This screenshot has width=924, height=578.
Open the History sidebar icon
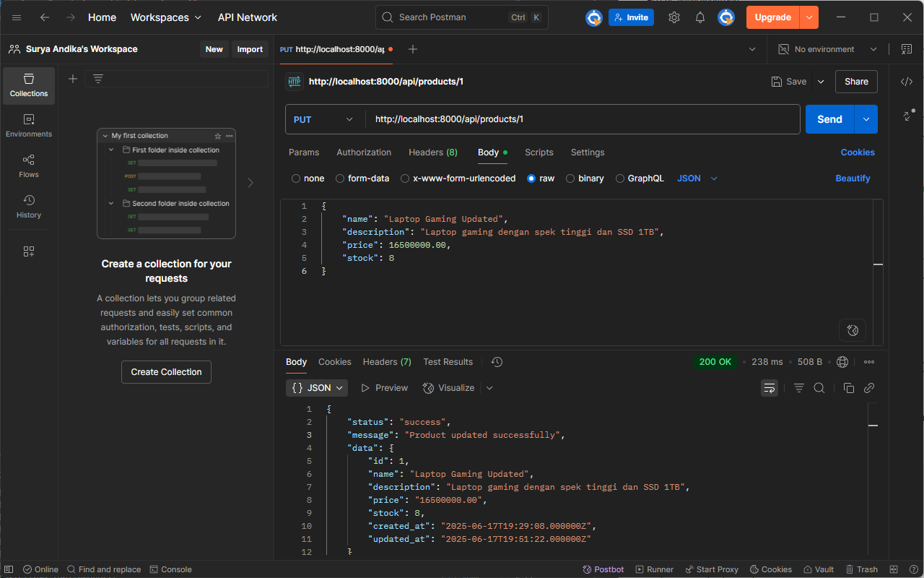tap(29, 206)
